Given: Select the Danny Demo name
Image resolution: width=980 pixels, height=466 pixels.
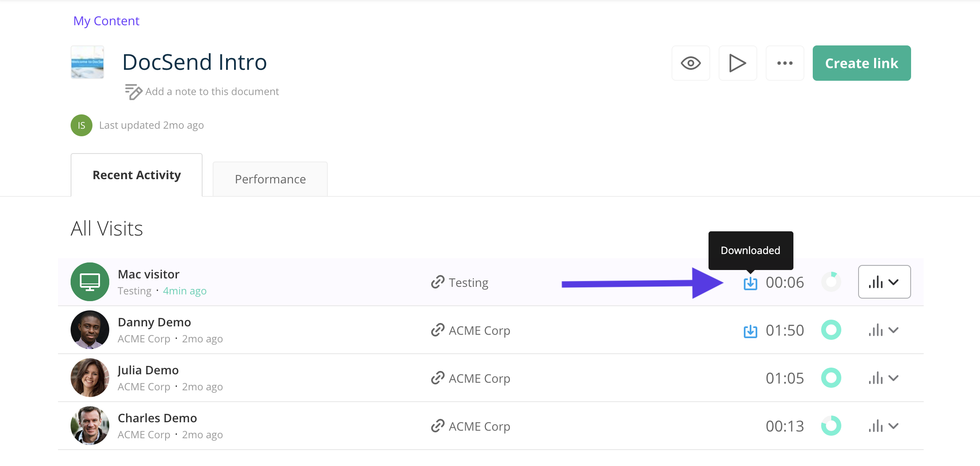Looking at the screenshot, I should 154,322.
